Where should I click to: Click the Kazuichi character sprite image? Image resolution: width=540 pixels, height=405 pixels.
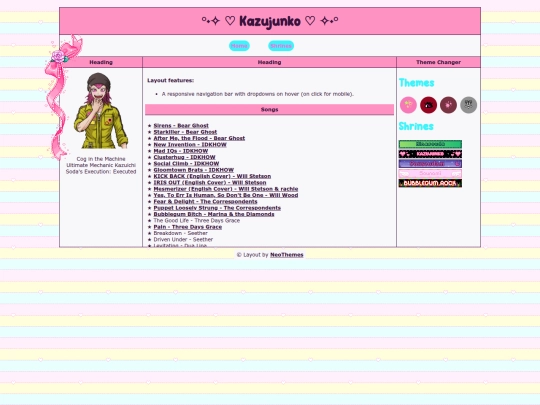(x=101, y=111)
